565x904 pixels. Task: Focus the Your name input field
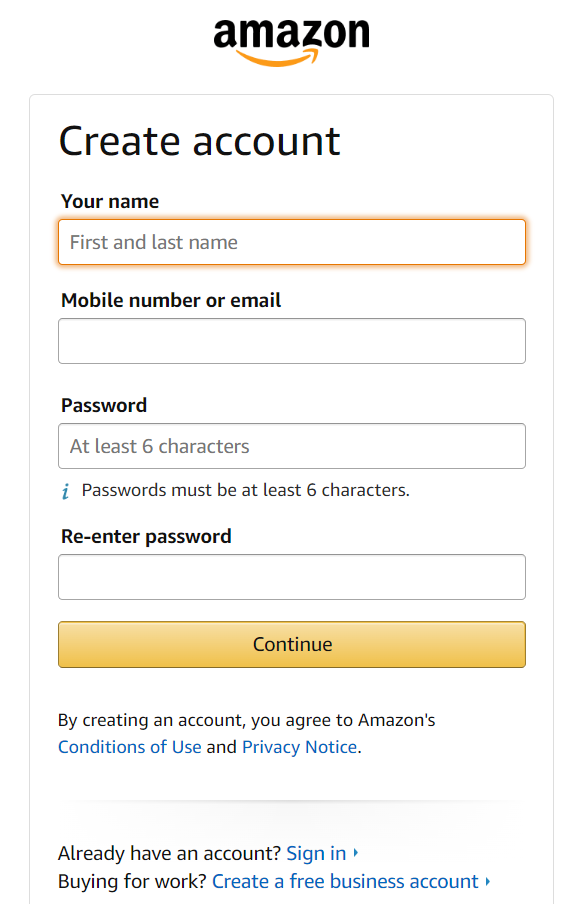click(292, 242)
